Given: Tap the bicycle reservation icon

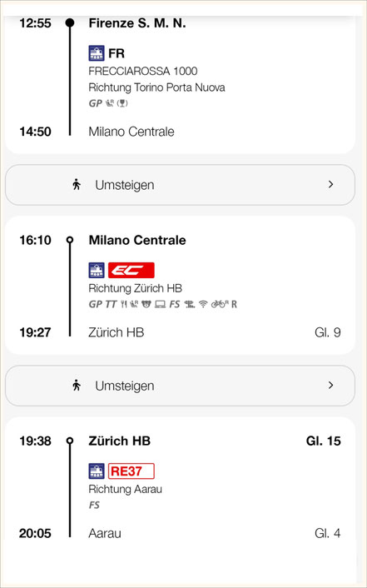Looking at the screenshot, I should coord(220,304).
